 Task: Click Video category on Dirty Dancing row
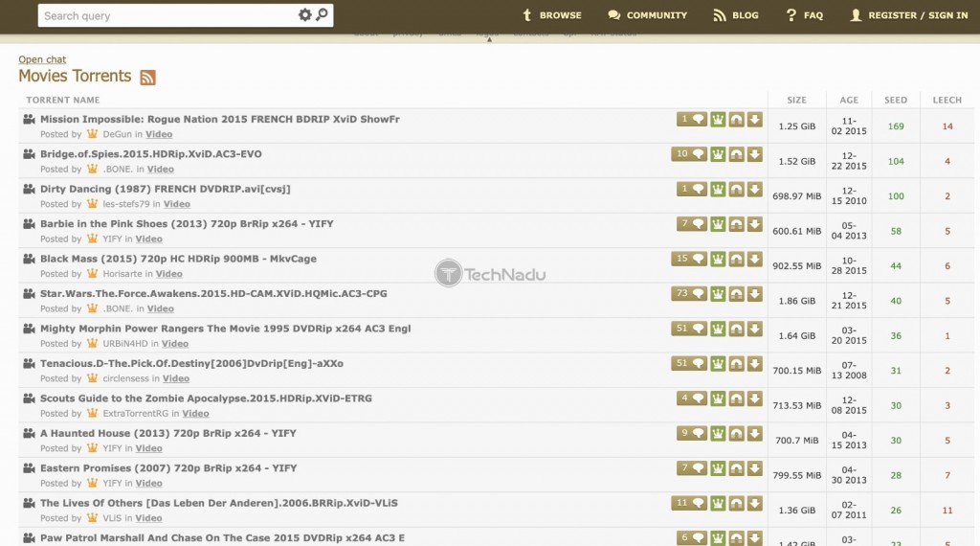(177, 205)
